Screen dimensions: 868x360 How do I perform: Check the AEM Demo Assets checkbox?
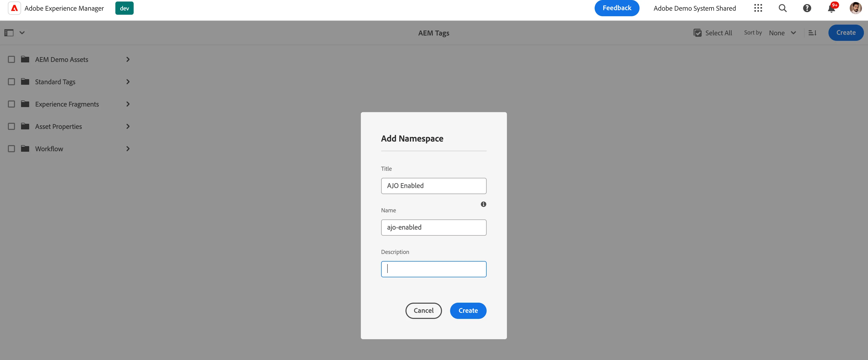(x=11, y=59)
